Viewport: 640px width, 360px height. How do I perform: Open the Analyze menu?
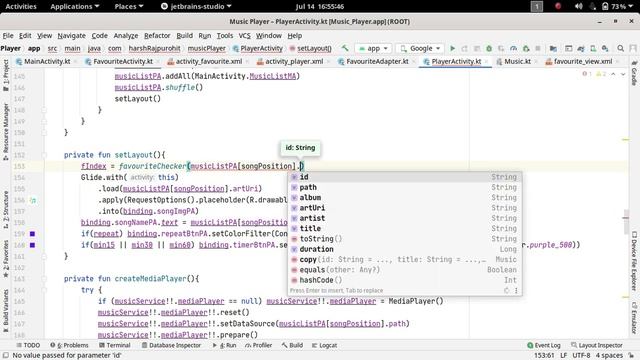pyautogui.click(x=126, y=36)
